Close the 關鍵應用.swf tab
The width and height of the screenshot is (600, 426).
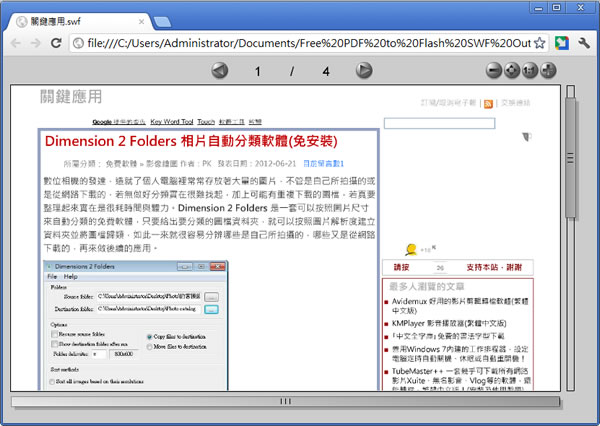point(141,21)
